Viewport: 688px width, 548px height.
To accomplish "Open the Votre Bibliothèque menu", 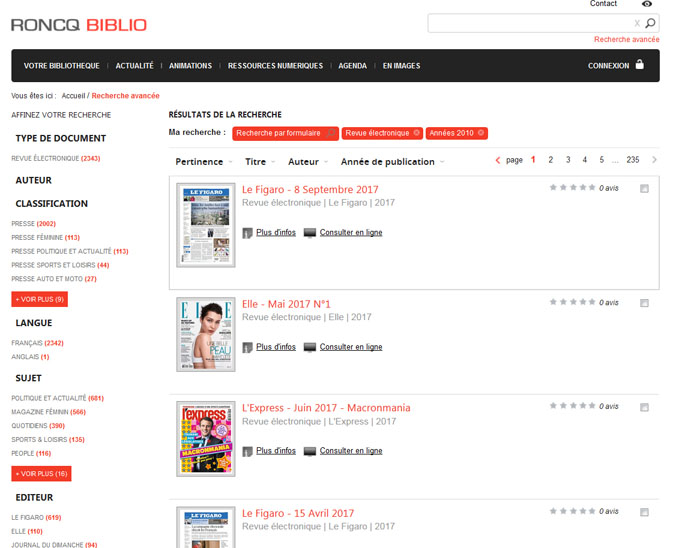I will (61, 66).
